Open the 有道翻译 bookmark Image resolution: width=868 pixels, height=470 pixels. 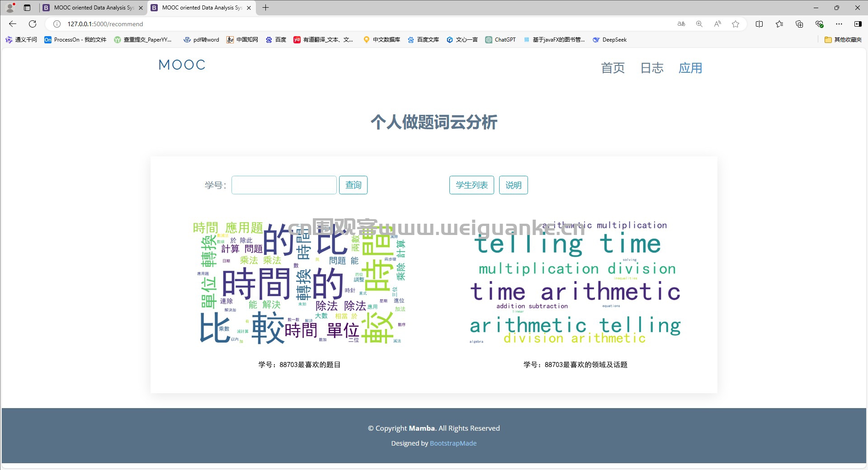[x=323, y=40]
